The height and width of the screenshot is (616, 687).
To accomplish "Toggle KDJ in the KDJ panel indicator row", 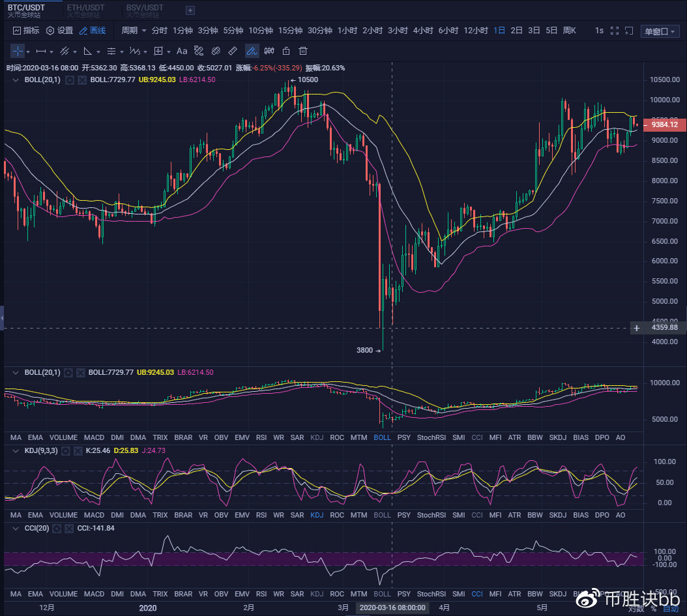I will (x=317, y=515).
